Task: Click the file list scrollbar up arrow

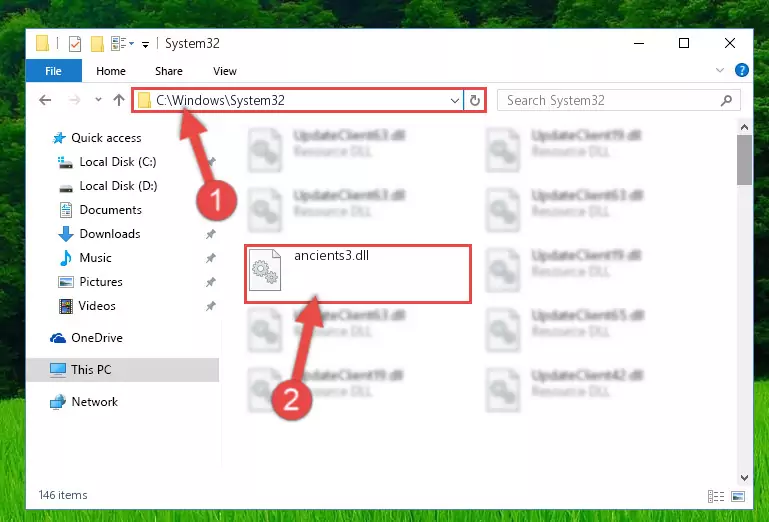Action: click(x=744, y=127)
